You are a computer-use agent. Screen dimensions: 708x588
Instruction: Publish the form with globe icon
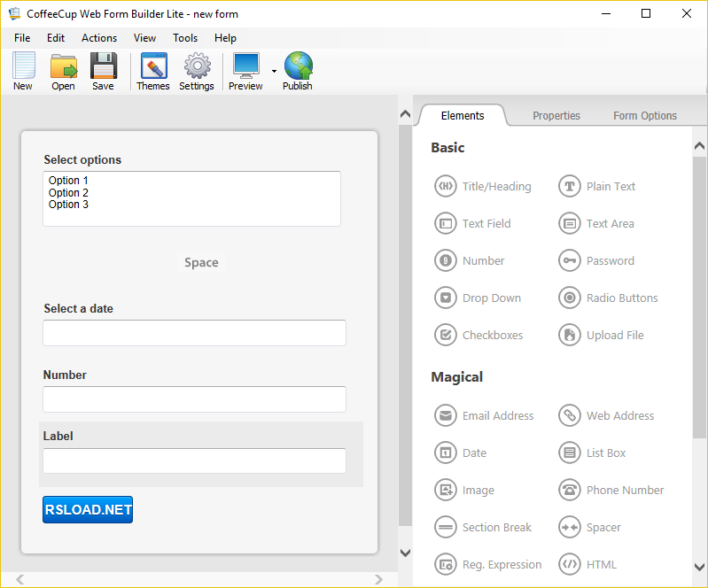[x=298, y=71]
